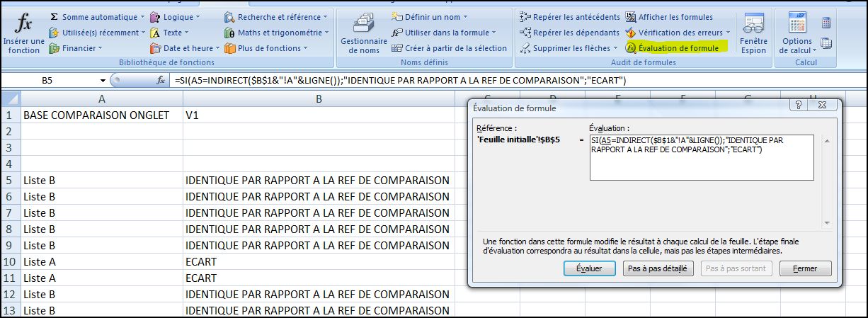Close the dialog with Fermer

[x=805, y=268]
